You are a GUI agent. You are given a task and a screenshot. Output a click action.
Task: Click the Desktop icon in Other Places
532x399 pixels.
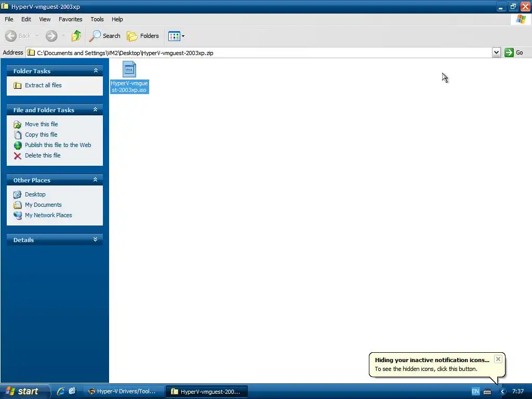[x=17, y=194]
